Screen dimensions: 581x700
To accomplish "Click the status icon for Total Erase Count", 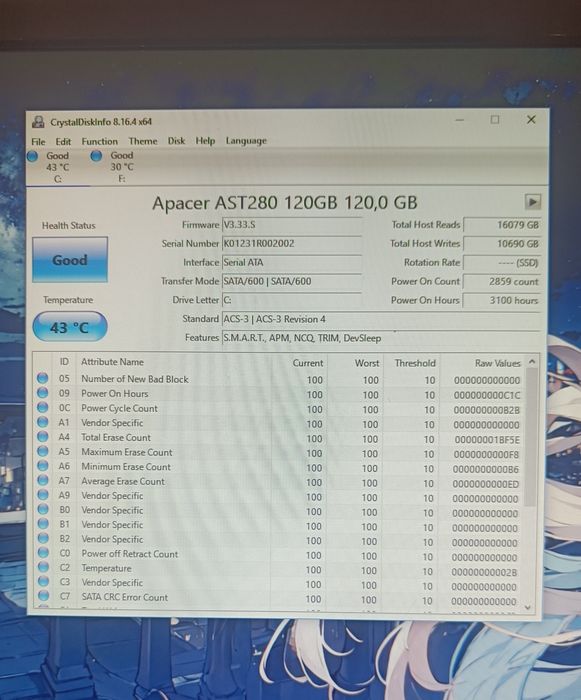I will pyautogui.click(x=42, y=437).
